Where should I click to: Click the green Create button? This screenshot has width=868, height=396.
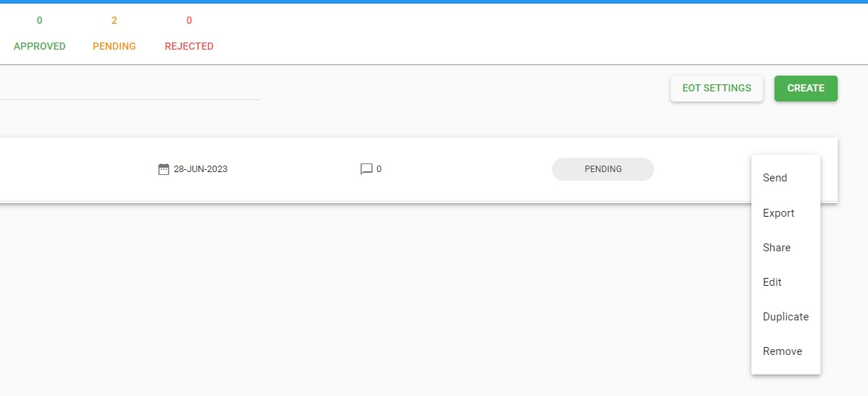click(x=806, y=89)
